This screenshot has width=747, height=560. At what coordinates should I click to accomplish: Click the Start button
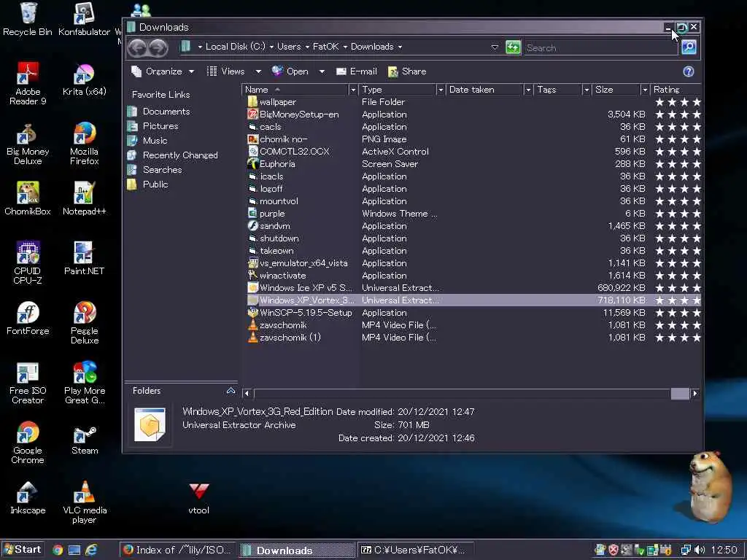pos(23,550)
